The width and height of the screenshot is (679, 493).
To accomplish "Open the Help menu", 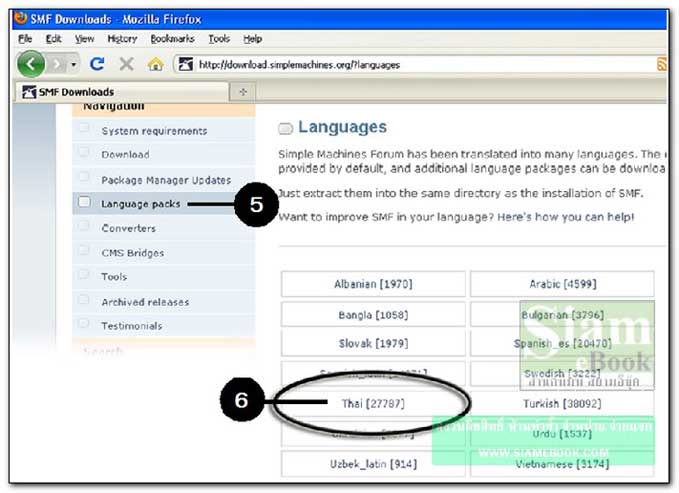I will pos(252,39).
